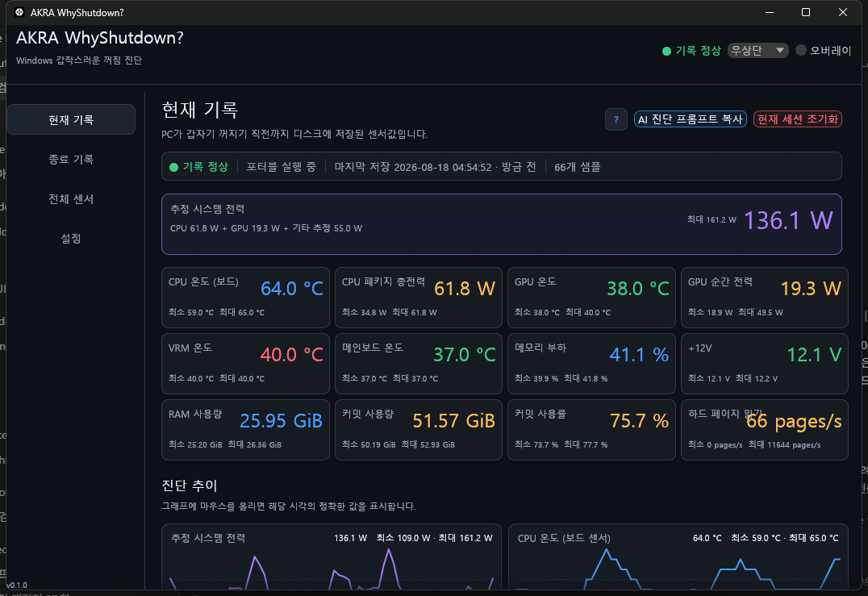Click the 66 pages/s hard page read value
Viewport: 868px width, 596px height.
[794, 422]
